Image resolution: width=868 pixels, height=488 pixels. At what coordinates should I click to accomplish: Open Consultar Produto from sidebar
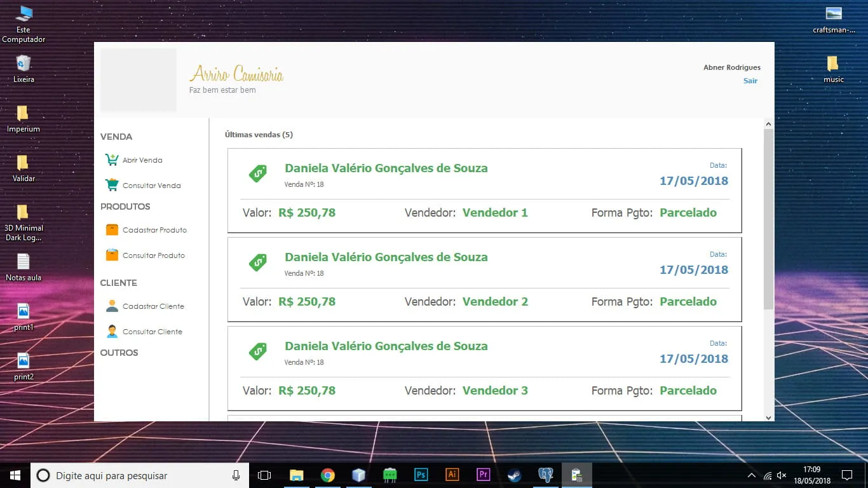(154, 255)
